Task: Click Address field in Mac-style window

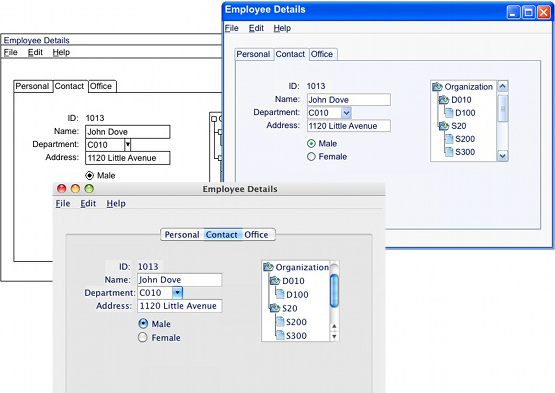Action: coord(180,306)
